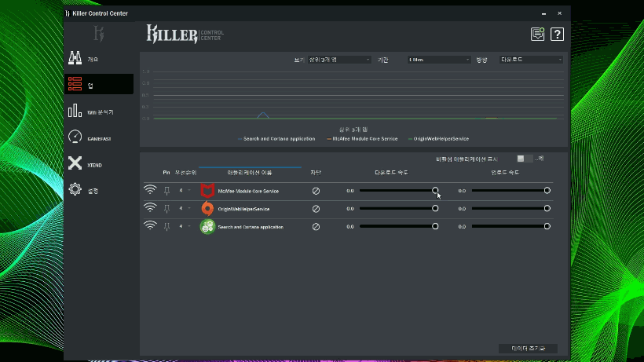This screenshot has height=362, width=644.
Task: Open the notifications message icon
Action: point(537,34)
